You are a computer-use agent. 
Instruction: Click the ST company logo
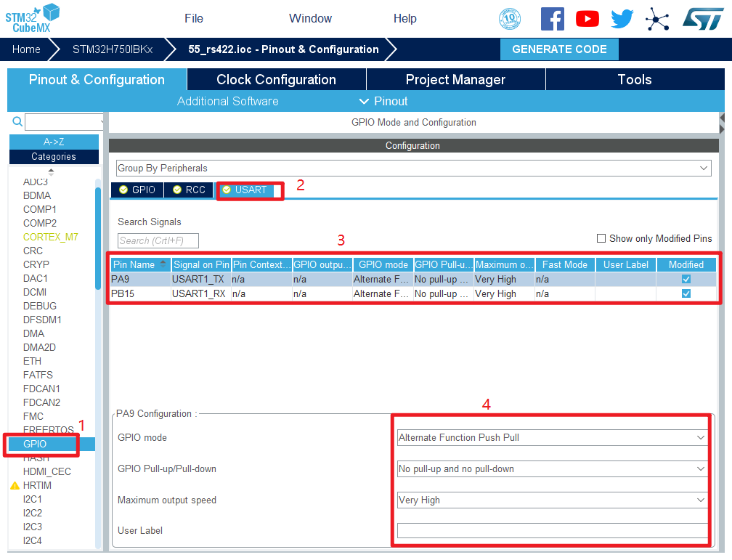[x=702, y=19]
